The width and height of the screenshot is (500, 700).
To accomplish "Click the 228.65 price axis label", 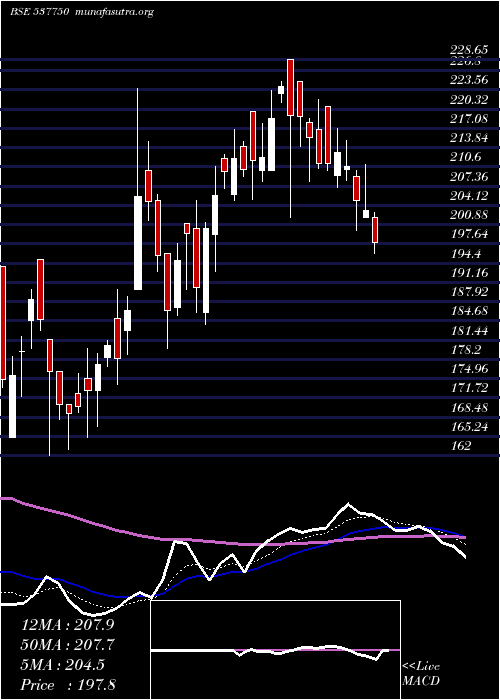I will pyautogui.click(x=470, y=51).
